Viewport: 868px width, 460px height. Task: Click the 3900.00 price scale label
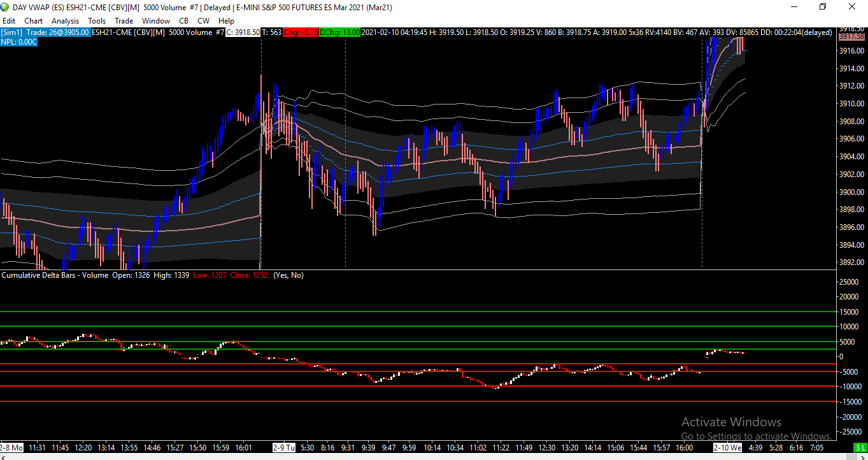851,192
